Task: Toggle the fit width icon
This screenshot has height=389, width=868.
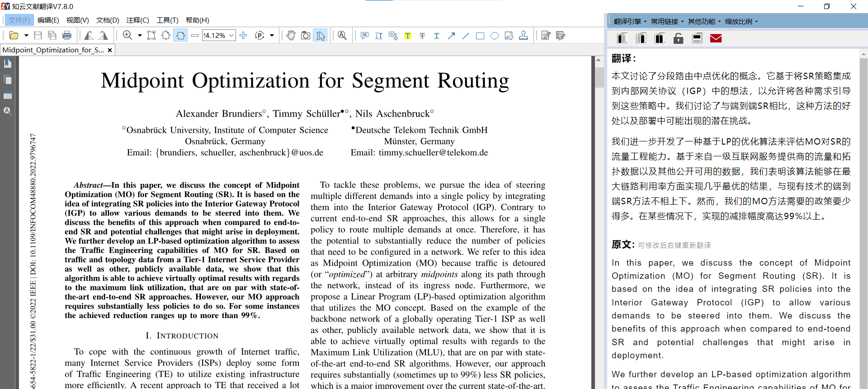Action: [181, 36]
